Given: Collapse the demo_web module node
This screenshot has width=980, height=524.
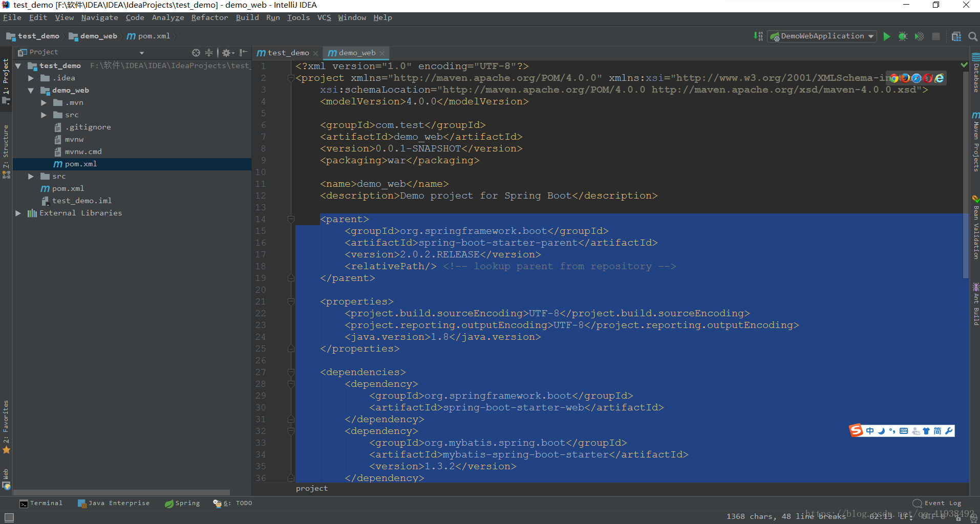Looking at the screenshot, I should point(31,91).
